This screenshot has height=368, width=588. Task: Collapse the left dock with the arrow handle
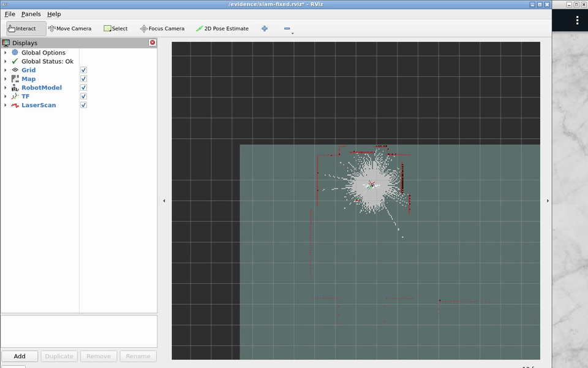tap(164, 201)
